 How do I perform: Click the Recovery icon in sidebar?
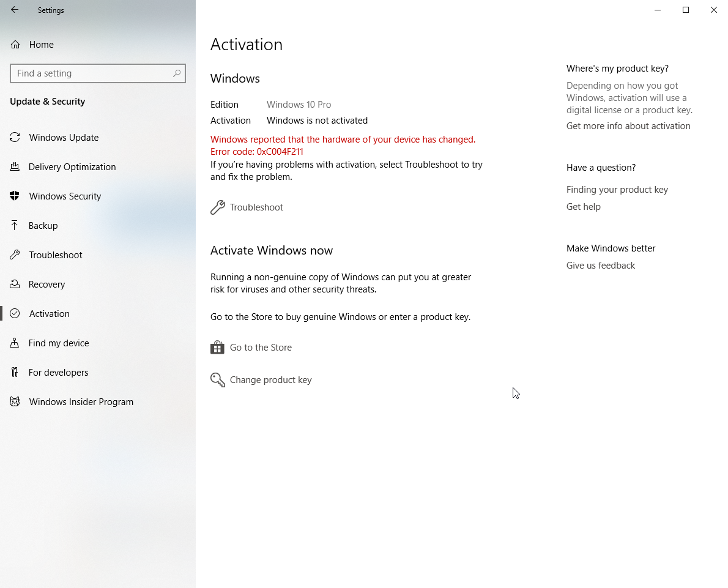pyautogui.click(x=15, y=285)
